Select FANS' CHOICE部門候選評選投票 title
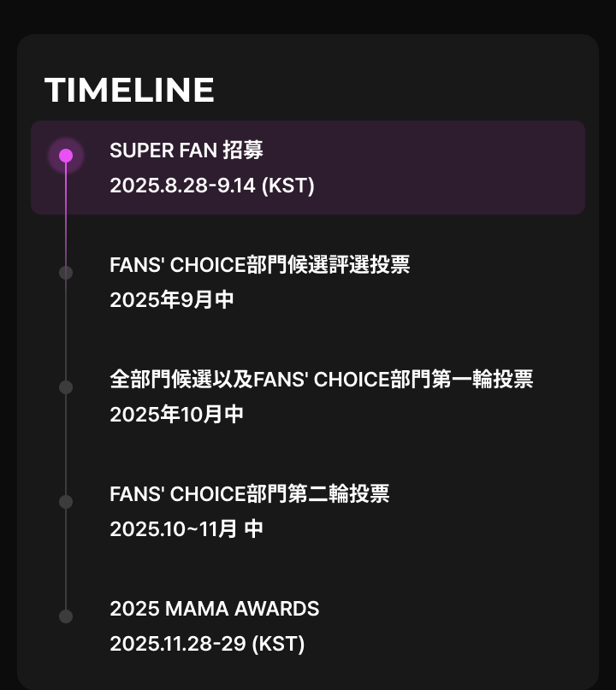This screenshot has width=616, height=690. [x=260, y=265]
